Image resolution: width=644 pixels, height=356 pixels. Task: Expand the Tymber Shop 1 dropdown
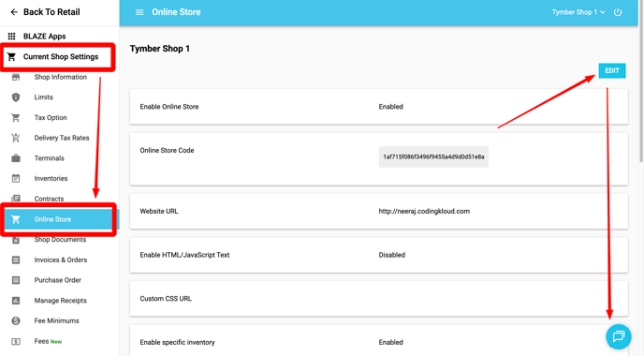point(578,12)
